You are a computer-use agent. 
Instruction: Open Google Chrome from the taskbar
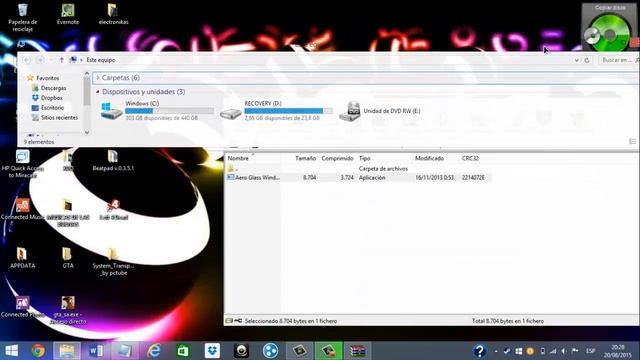coord(38,351)
